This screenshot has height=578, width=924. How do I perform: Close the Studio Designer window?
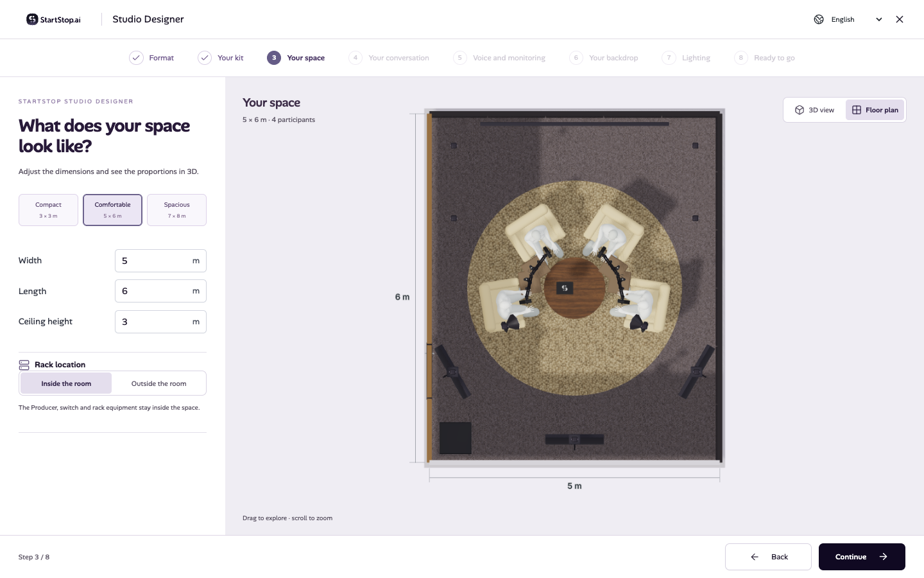[x=900, y=19]
